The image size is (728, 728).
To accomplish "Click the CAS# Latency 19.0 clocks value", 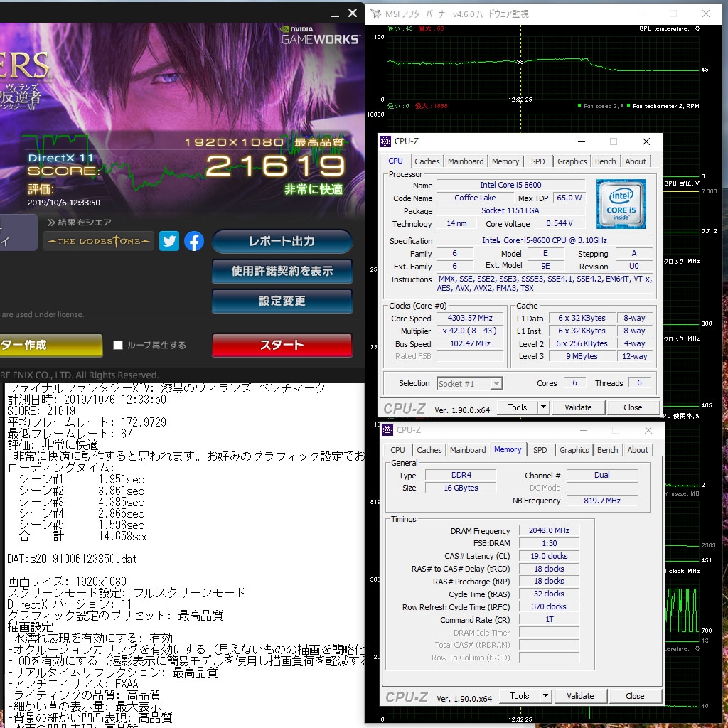I will (x=549, y=556).
